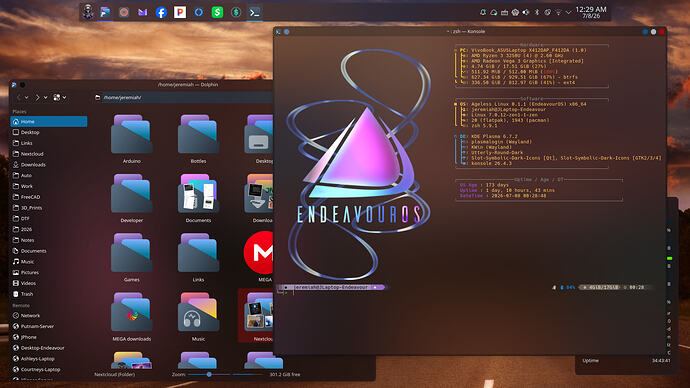
Task: Expand hidden system tray icons arrow
Action: 568,12
